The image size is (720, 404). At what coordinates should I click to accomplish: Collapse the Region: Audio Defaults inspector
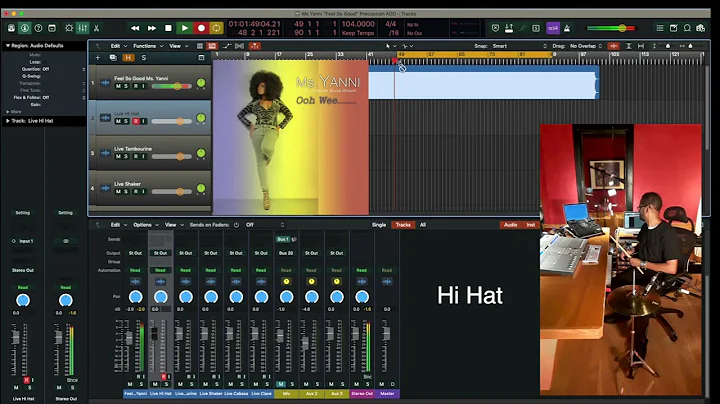pos(8,45)
